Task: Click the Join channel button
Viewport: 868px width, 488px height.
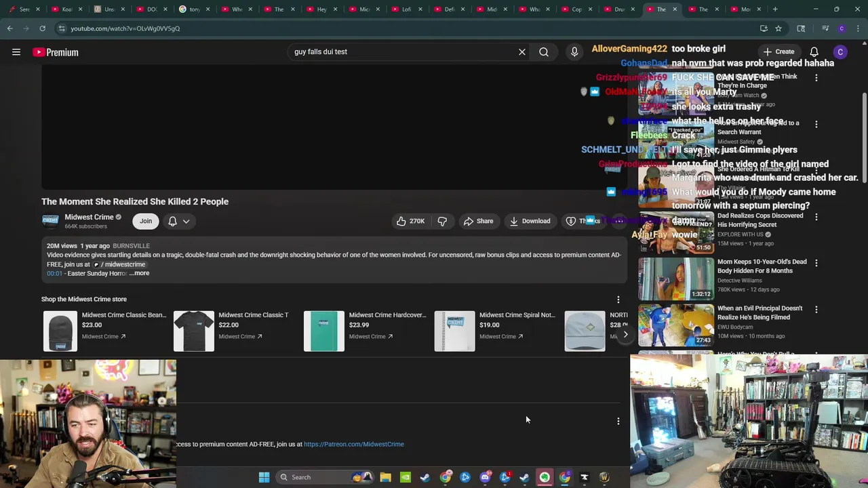Action: [146, 221]
